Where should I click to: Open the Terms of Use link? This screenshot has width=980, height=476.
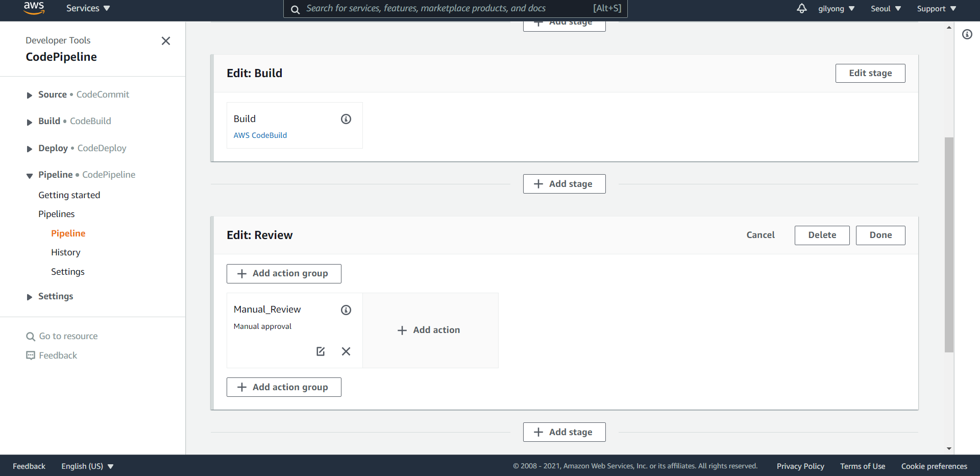click(x=863, y=466)
